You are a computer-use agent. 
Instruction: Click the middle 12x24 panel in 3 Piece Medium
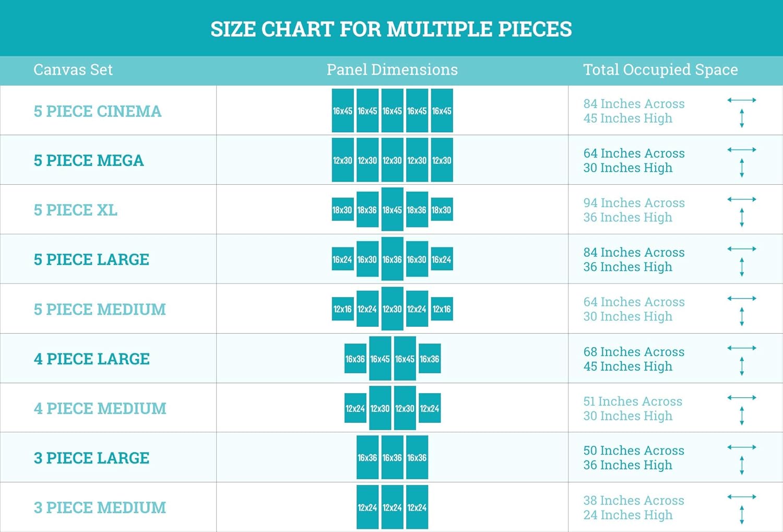(392, 507)
